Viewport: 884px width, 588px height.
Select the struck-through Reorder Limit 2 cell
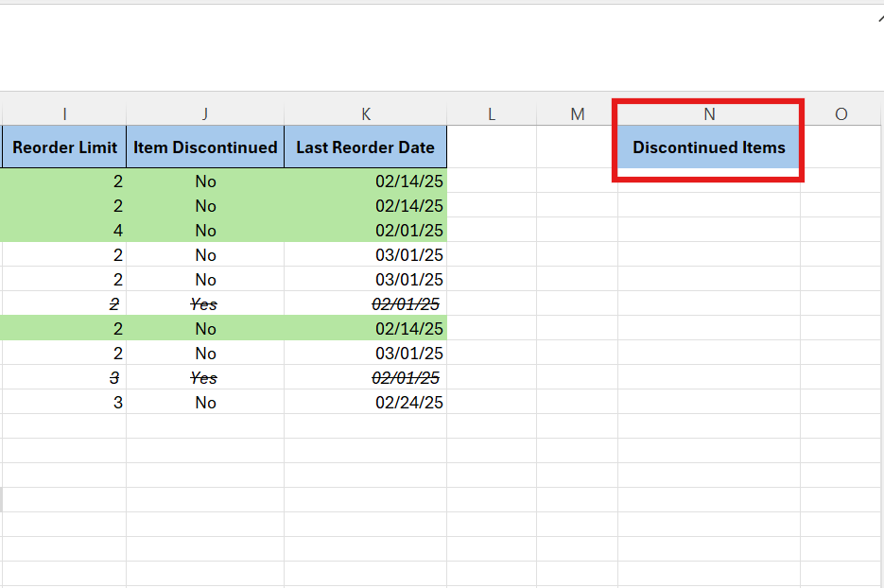click(x=64, y=303)
